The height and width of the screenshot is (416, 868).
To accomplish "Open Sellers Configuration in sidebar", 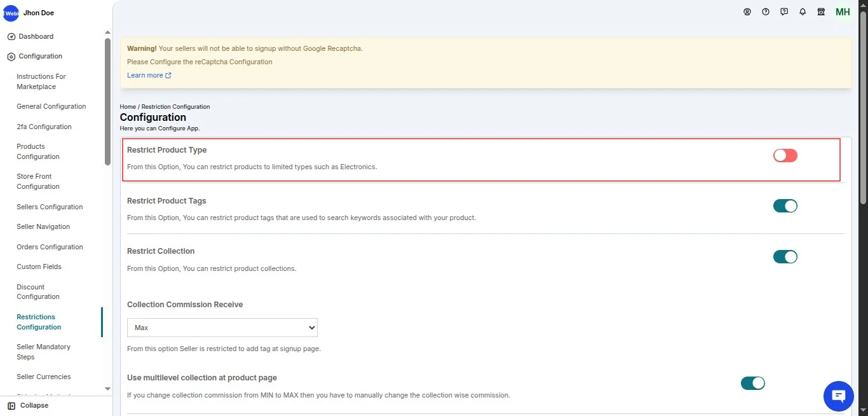I will (50, 207).
